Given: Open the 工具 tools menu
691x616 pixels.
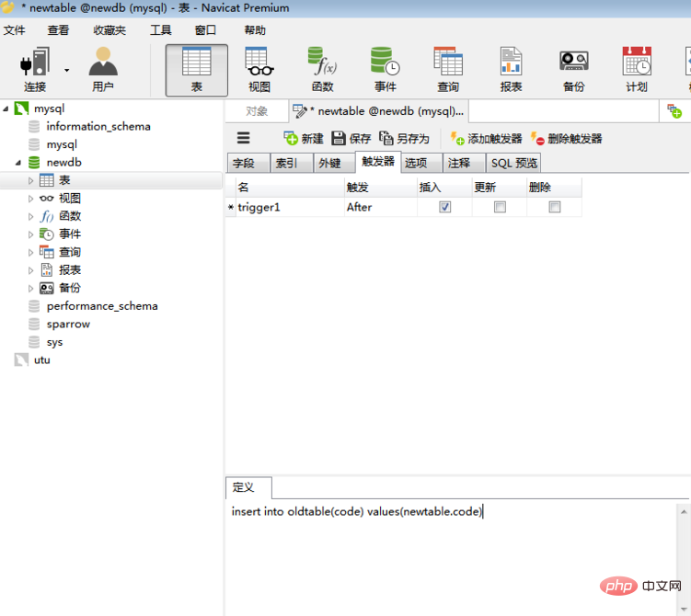Looking at the screenshot, I should [160, 30].
